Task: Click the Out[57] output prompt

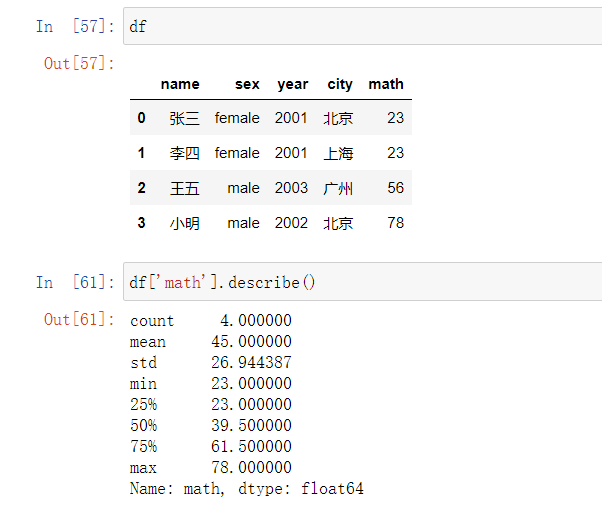Action: [79, 63]
